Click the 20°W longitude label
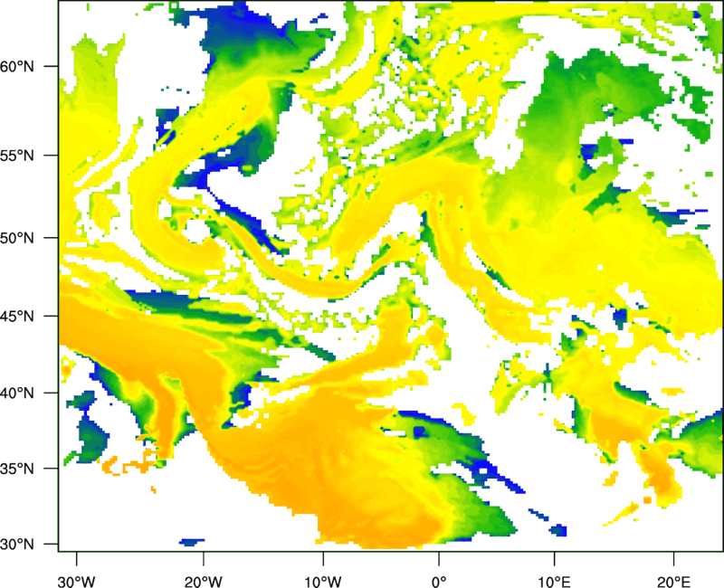 coord(203,582)
